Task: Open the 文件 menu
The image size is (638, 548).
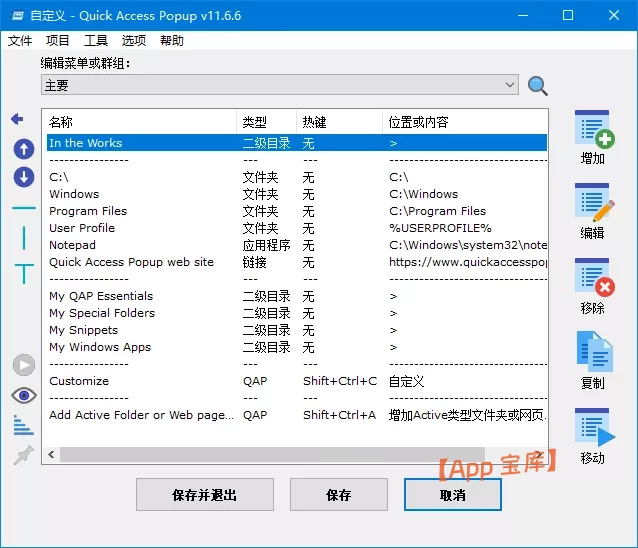Action: (x=20, y=41)
